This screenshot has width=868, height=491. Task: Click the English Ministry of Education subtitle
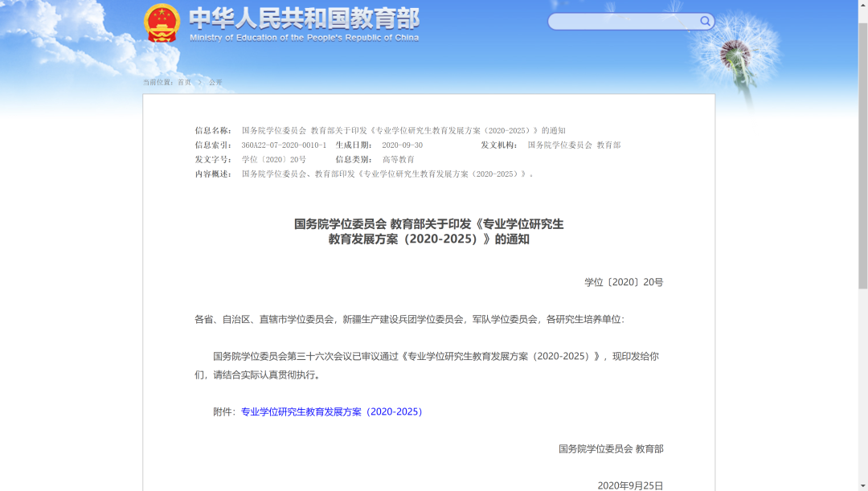304,37
